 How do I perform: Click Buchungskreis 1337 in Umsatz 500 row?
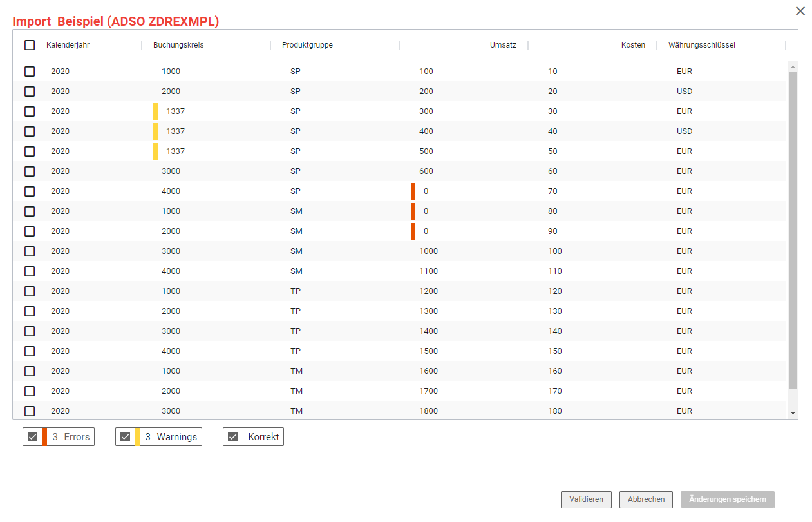[175, 151]
